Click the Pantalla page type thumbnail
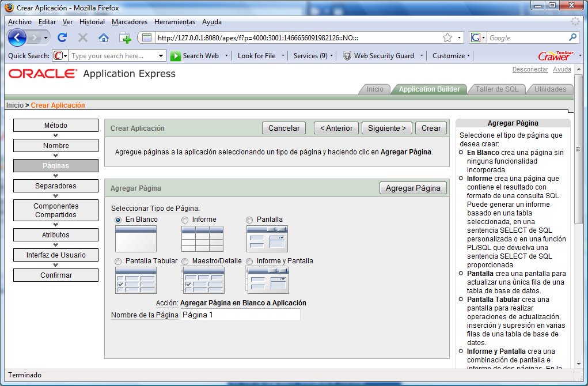The height and width of the screenshot is (386, 588). (267, 239)
